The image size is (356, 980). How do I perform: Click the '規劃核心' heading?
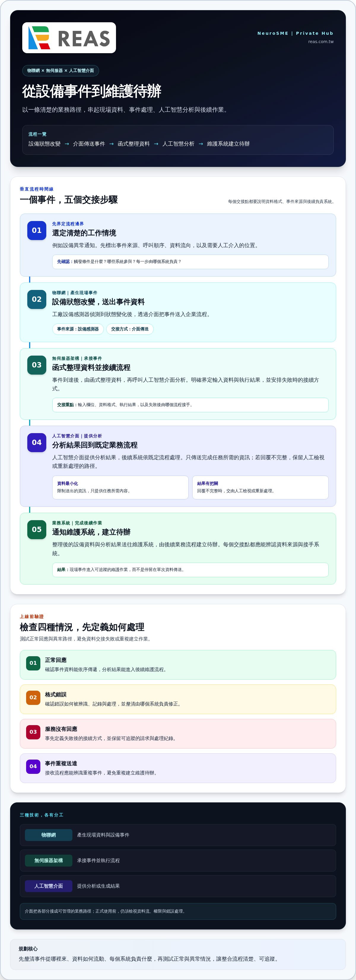click(28, 949)
